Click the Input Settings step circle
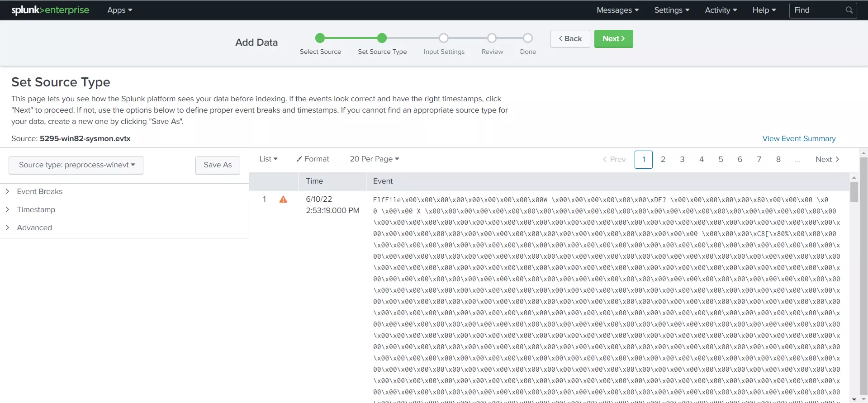The height and width of the screenshot is (403, 868). tap(444, 38)
